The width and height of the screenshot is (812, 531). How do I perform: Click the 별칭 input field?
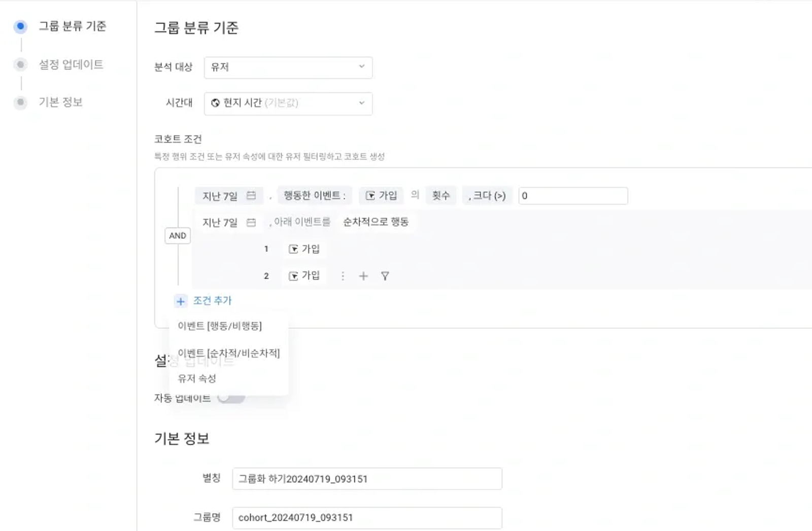tap(367, 479)
